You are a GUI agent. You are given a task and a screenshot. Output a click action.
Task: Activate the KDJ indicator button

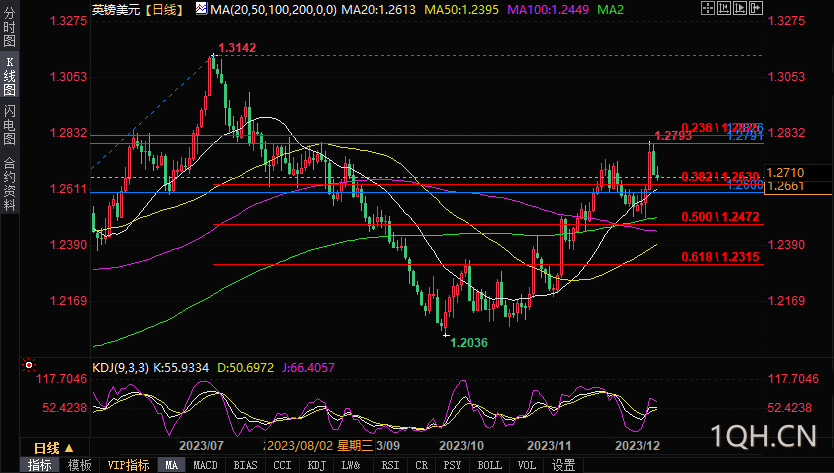pos(316,465)
